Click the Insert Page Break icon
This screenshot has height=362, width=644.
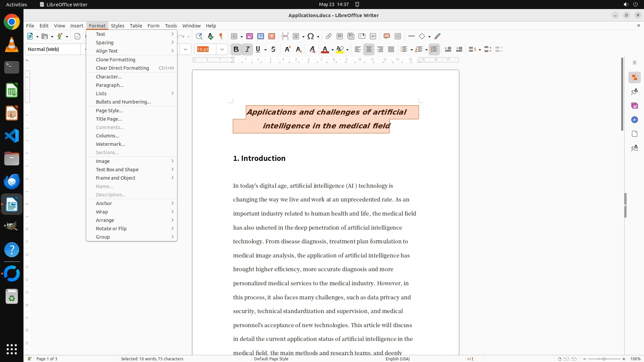[285, 36]
